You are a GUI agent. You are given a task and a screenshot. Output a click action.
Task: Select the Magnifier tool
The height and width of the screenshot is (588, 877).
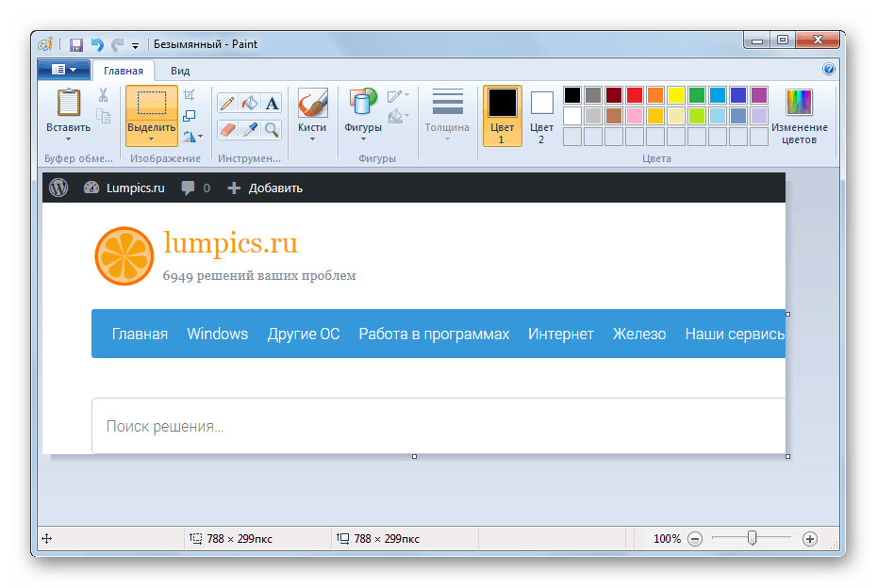point(271,129)
